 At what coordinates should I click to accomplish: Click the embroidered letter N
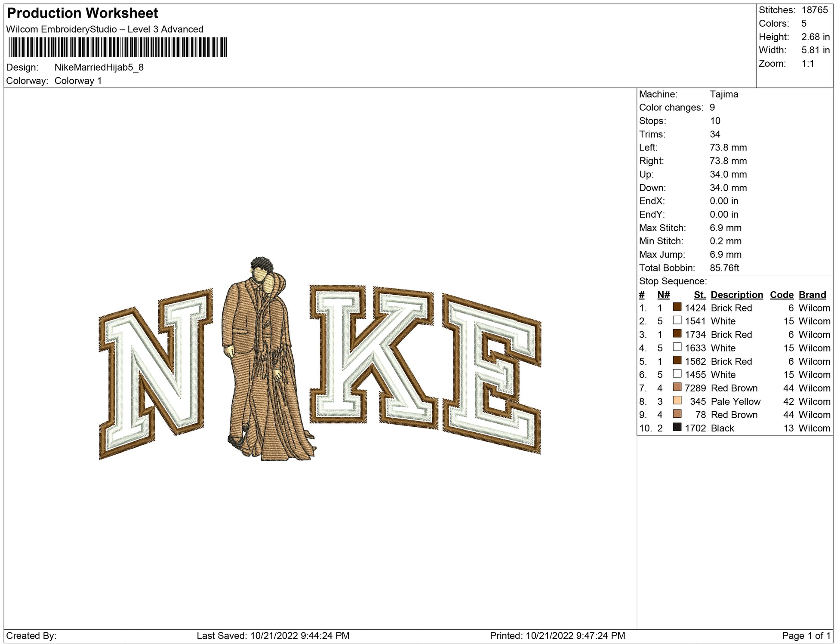(x=155, y=374)
